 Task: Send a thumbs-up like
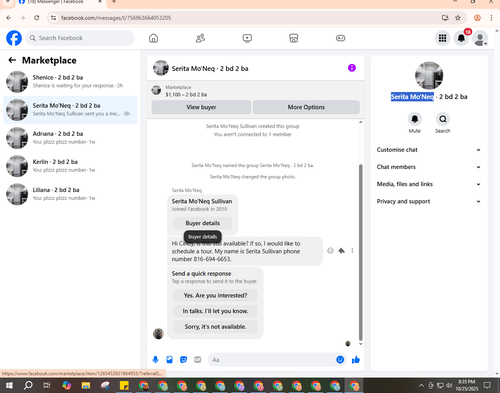(356, 360)
